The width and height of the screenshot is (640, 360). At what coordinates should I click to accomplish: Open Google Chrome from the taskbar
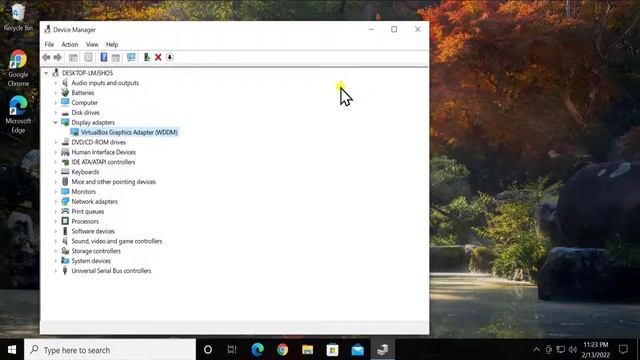click(x=282, y=350)
